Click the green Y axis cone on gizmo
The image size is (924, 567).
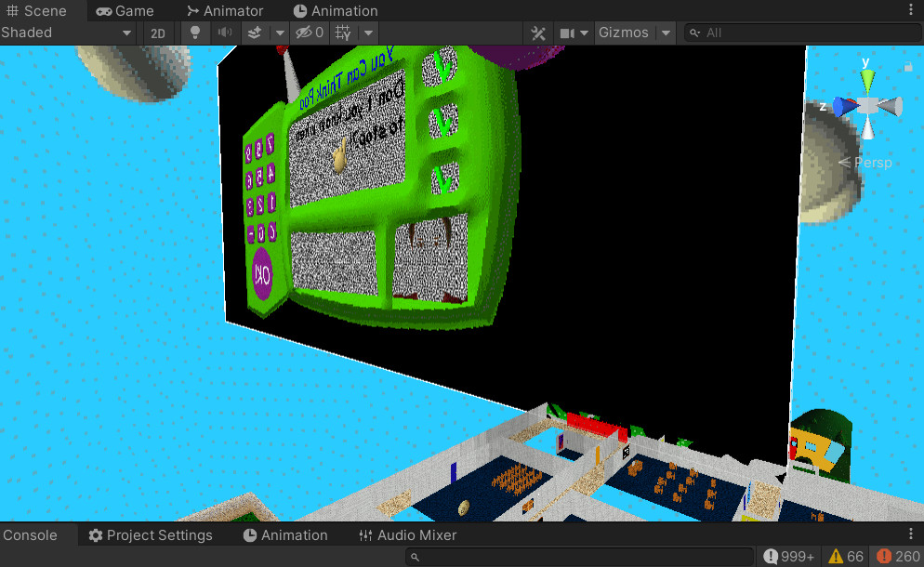(x=867, y=81)
